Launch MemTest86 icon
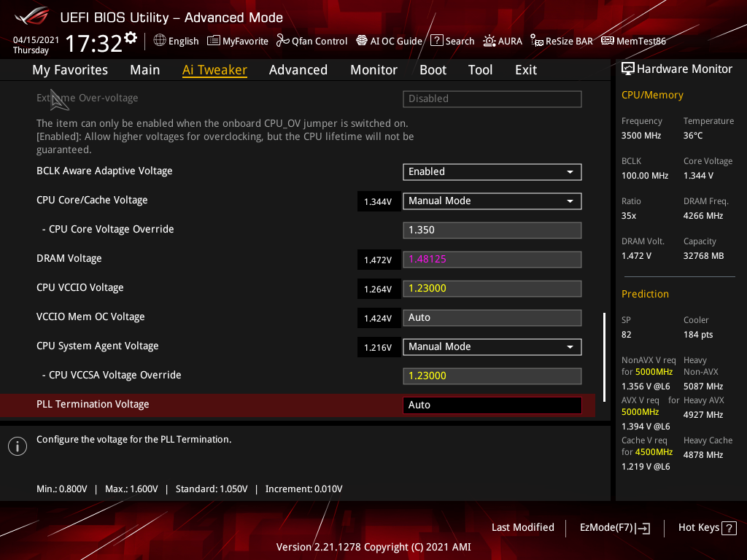 (608, 41)
